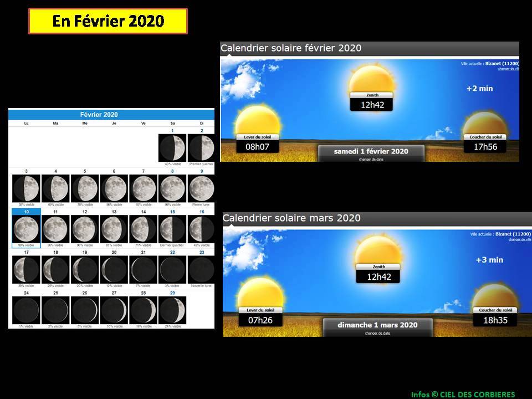The image size is (532, 399).
Task: Click the sunrise sun in the février solar calendar
Action: click(258, 120)
